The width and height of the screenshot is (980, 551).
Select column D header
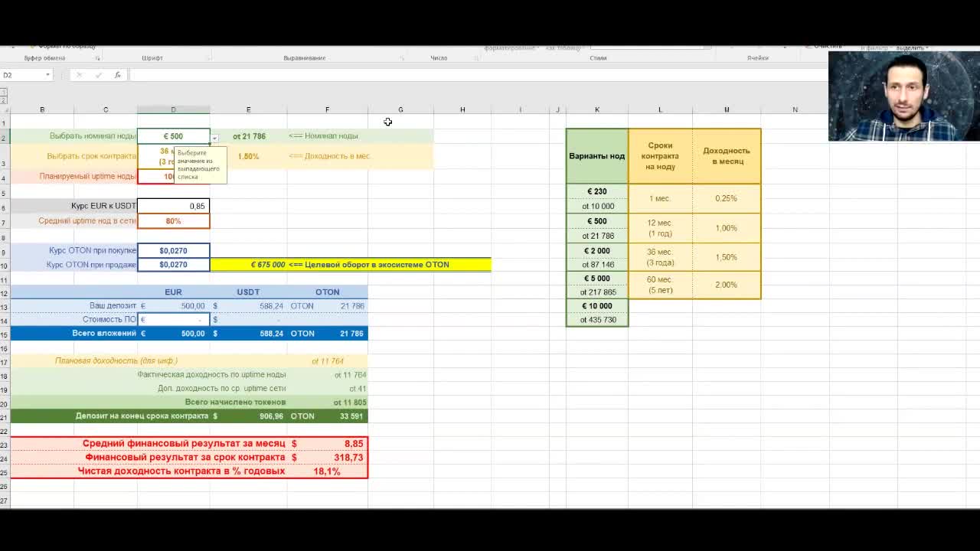[x=173, y=109]
